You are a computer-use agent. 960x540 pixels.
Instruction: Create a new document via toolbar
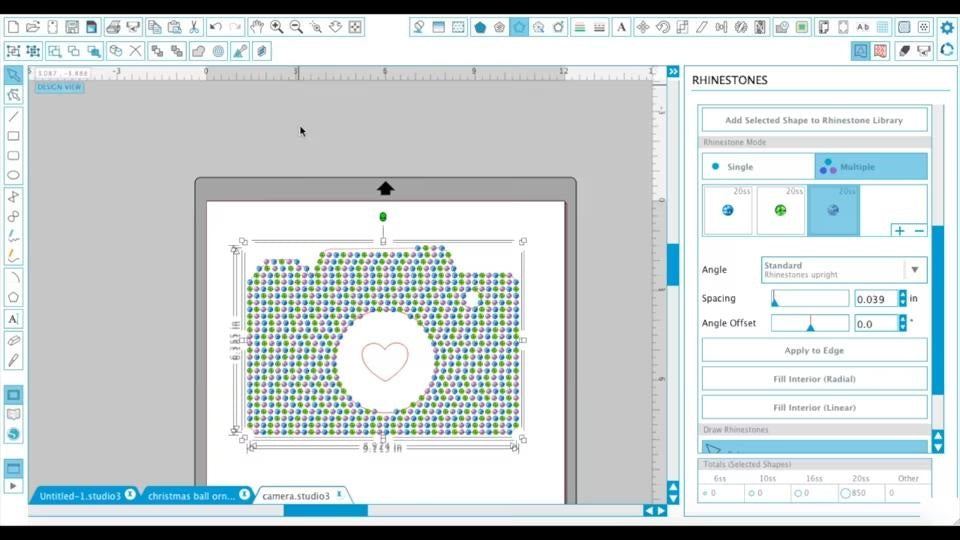coord(13,27)
